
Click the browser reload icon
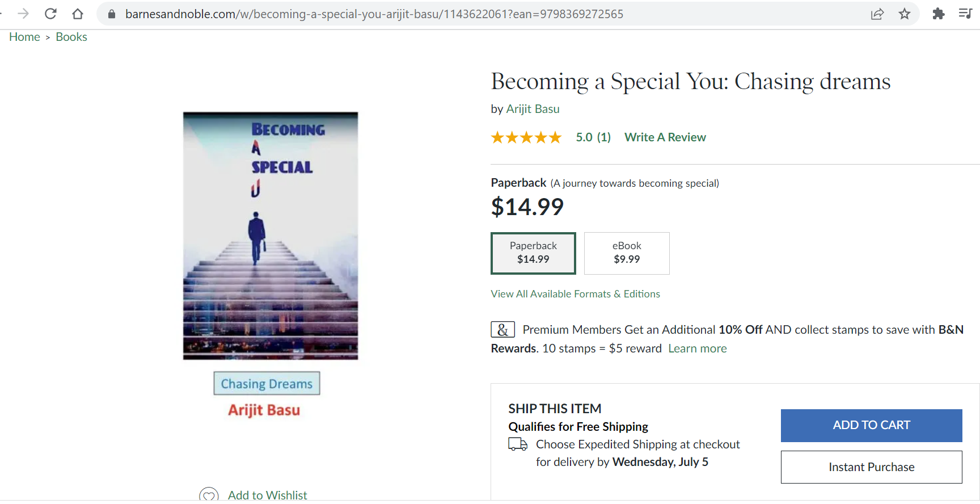50,14
